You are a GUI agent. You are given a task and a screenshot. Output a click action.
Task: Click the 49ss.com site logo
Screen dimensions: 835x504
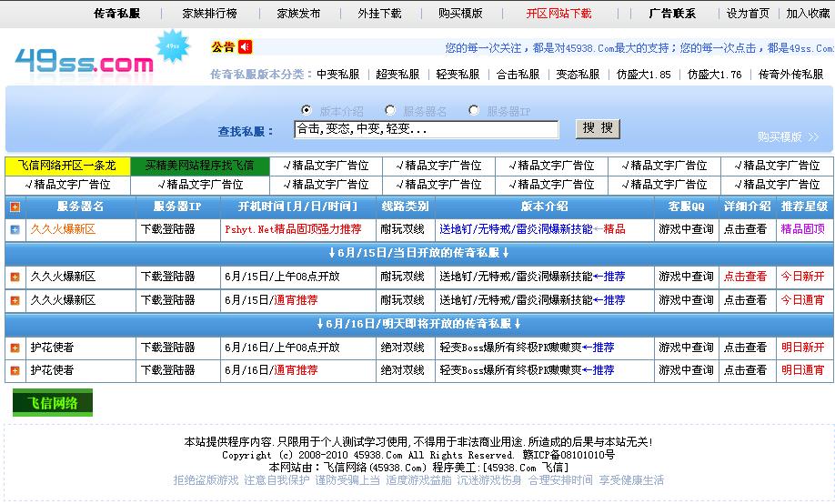pos(84,62)
